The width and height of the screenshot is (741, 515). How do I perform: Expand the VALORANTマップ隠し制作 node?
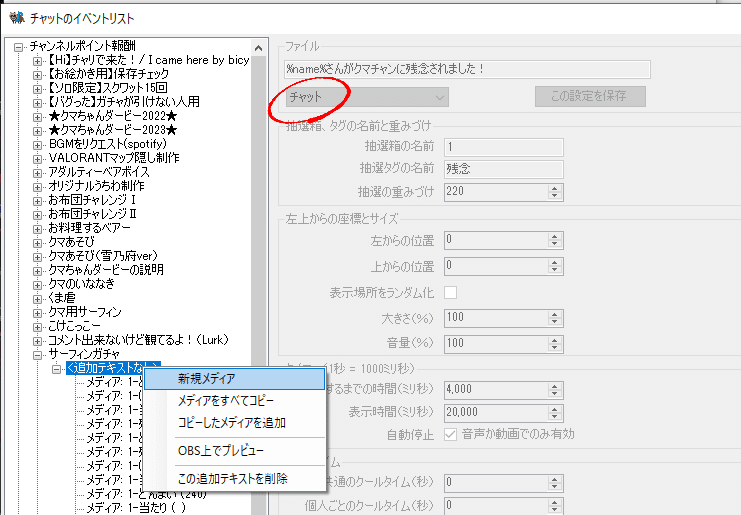[37, 159]
